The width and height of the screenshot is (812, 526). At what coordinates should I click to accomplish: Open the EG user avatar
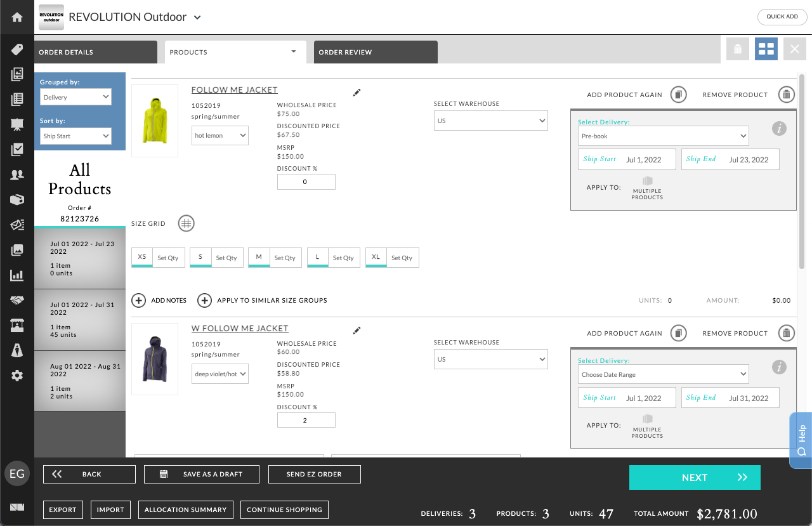coord(17,473)
